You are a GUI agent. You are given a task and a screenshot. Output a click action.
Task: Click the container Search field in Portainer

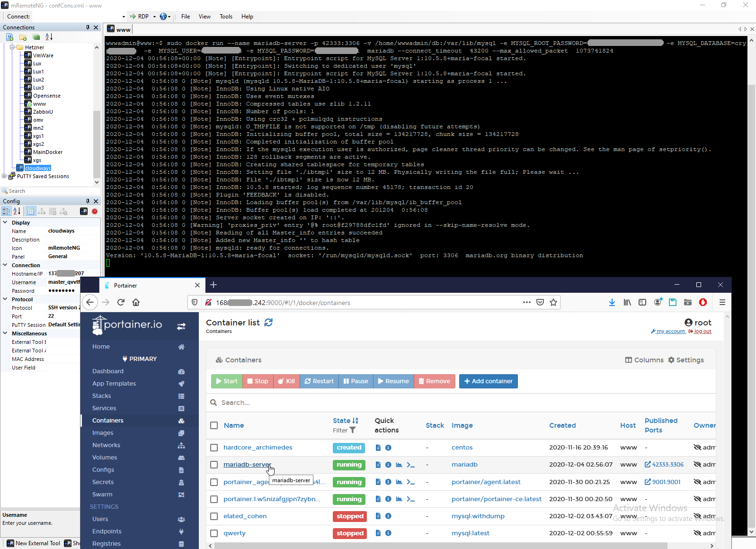coord(462,403)
